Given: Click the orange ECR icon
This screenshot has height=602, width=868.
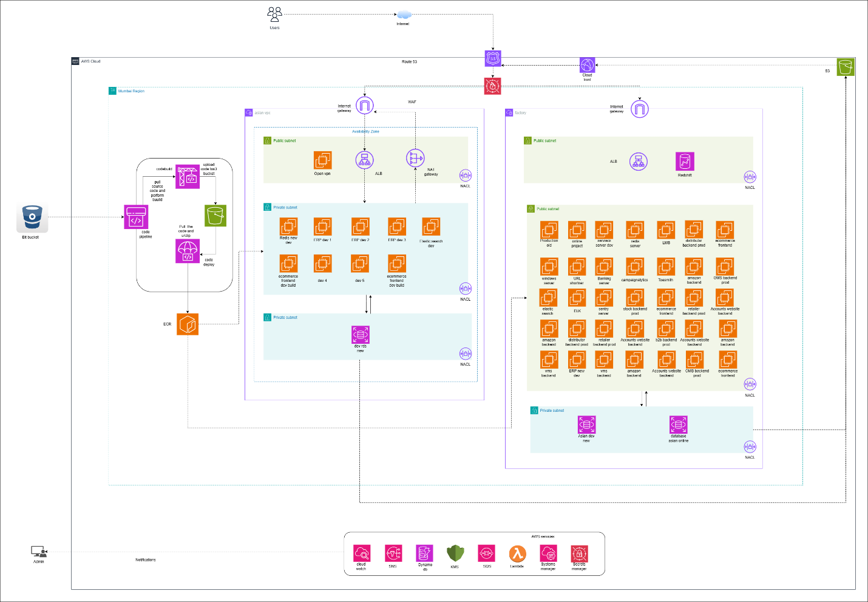Looking at the screenshot, I should coord(188,324).
